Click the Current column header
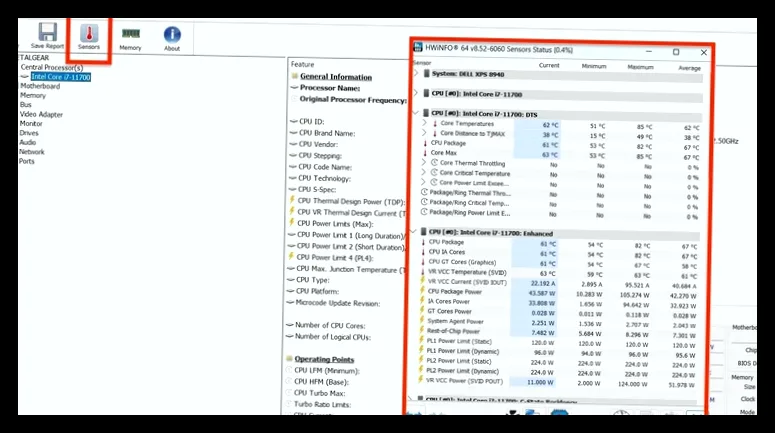The image size is (775, 433). tap(549, 65)
